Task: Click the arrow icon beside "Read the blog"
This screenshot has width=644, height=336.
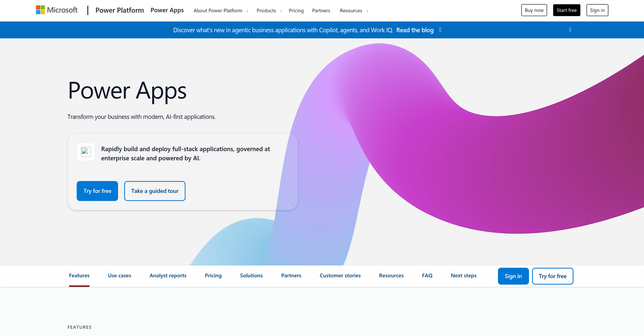Action: pyautogui.click(x=440, y=30)
